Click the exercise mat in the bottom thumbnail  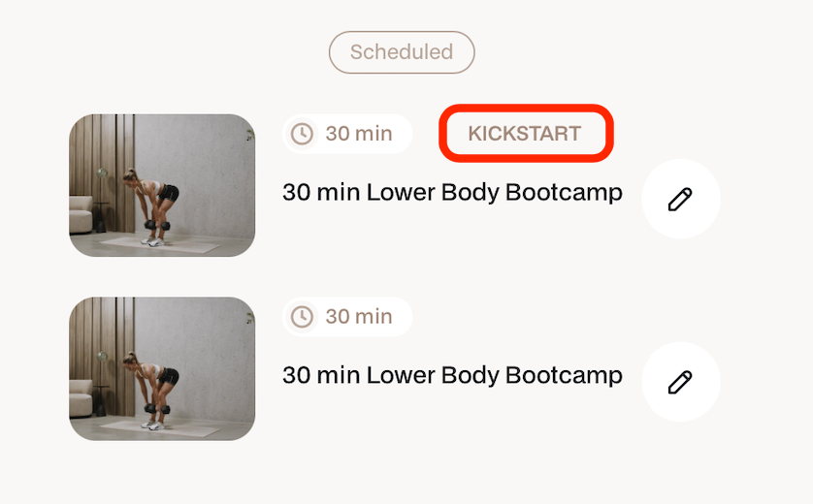pos(160,429)
